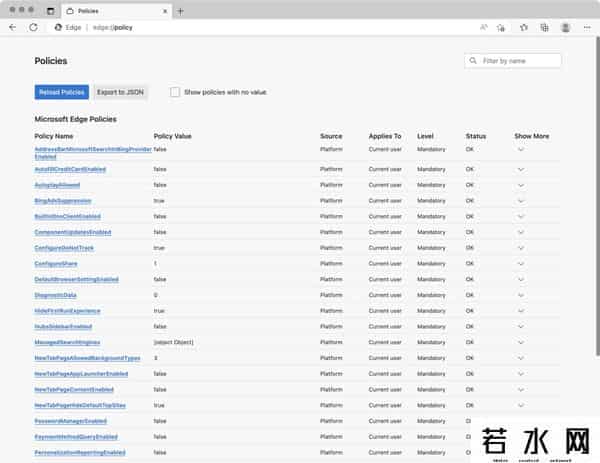Click the "Microsoft Edge Policies" section heading
The height and width of the screenshot is (463, 600).
[x=75, y=119]
